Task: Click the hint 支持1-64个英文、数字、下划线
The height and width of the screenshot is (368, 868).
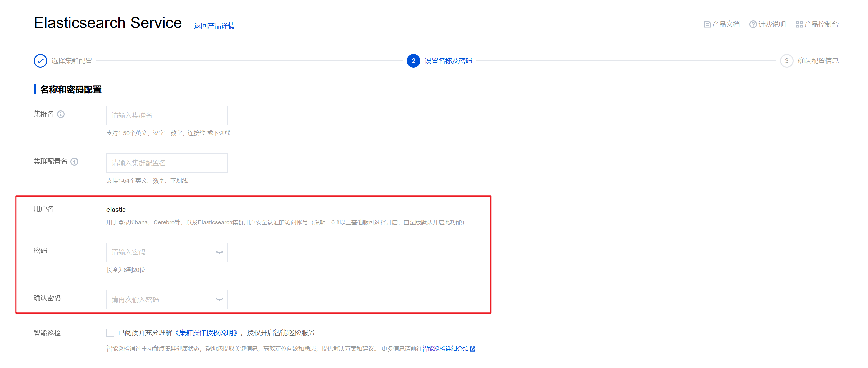Action: pos(147,181)
